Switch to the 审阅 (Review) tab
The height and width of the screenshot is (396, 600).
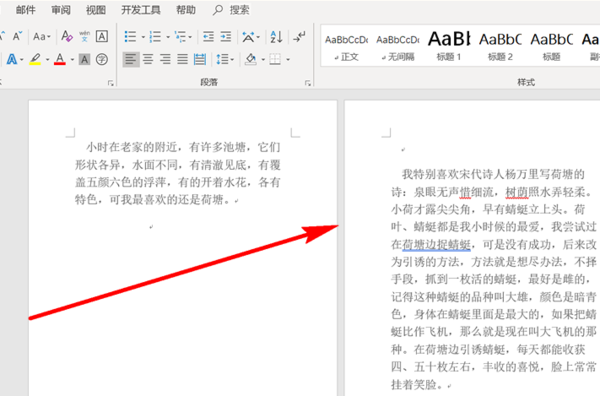pos(61,10)
